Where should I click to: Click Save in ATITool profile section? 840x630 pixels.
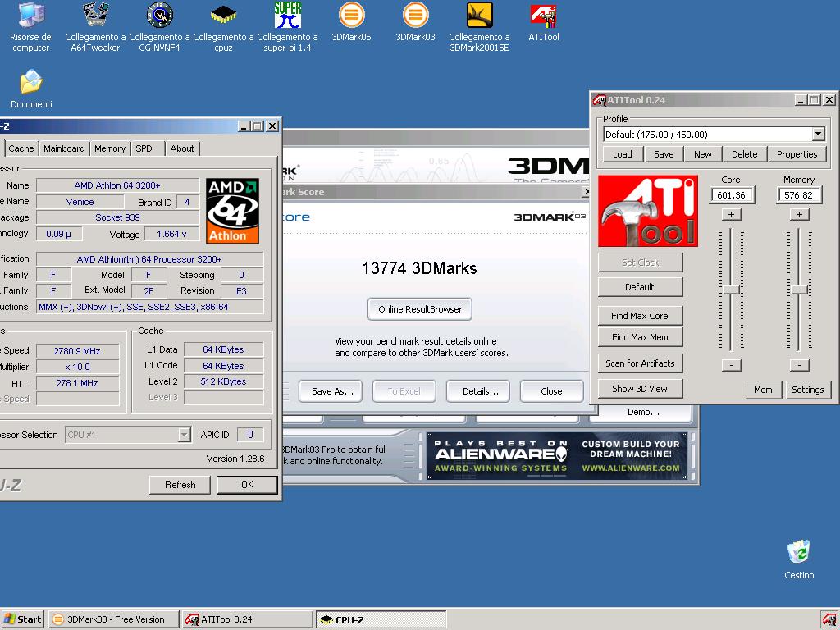tap(664, 154)
